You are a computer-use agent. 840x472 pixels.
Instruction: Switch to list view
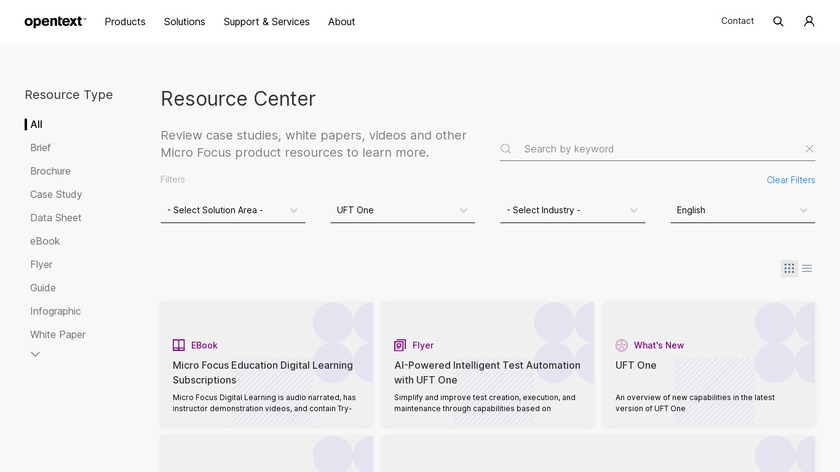pos(807,268)
